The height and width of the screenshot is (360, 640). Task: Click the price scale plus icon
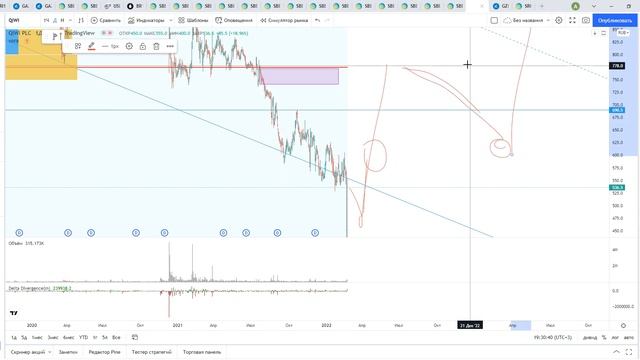point(595,33)
